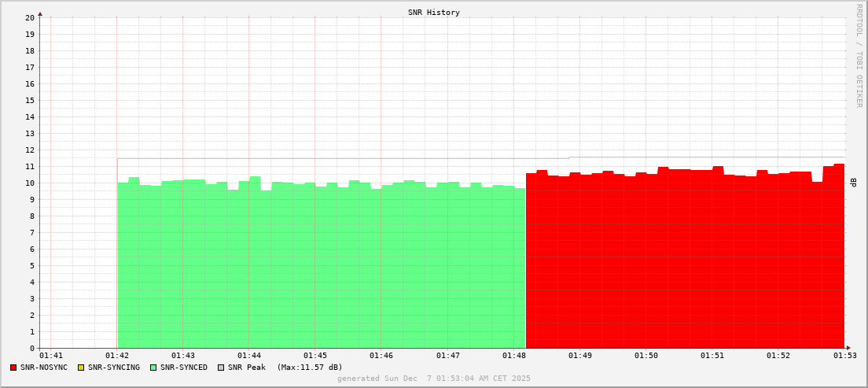Click the 01:53 time axis label
The image size is (868, 388).
click(844, 357)
